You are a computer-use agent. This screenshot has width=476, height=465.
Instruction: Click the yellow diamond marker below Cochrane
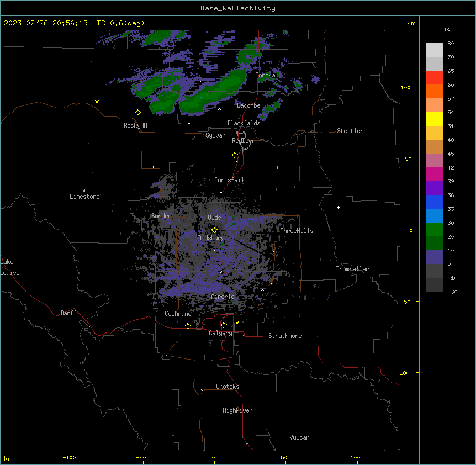[188, 326]
